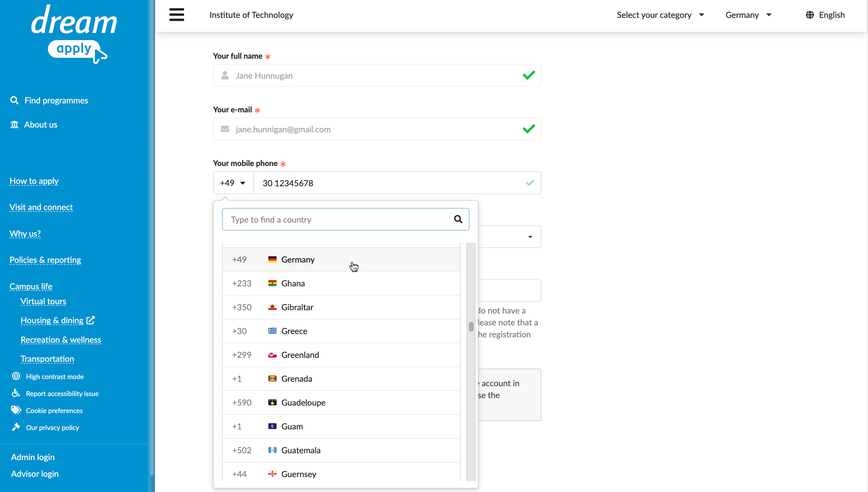Select +1 Guam from country list
The image size is (868, 492).
(341, 426)
